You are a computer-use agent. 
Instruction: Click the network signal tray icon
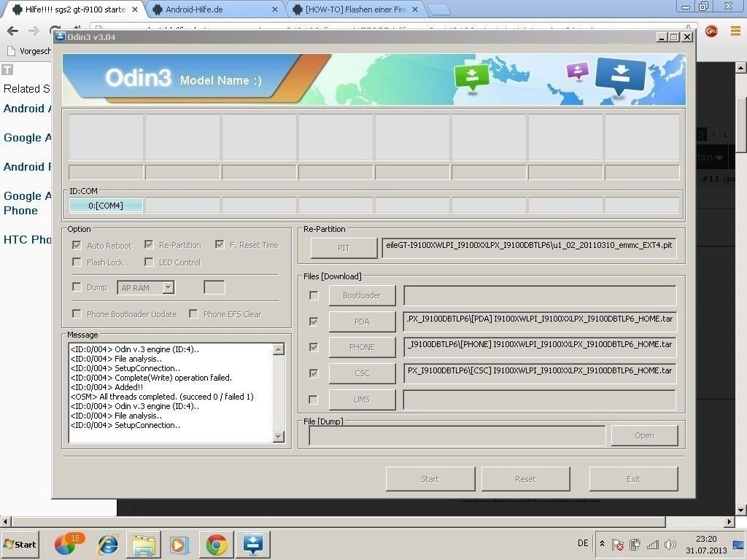pos(653,544)
